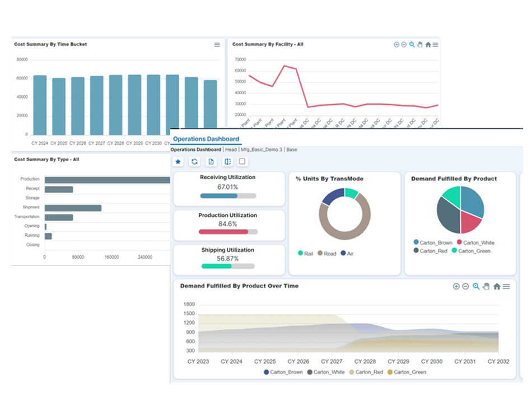Open hamburger menu of Demand Over Time chart
This screenshot has height=420, width=532.
[506, 286]
